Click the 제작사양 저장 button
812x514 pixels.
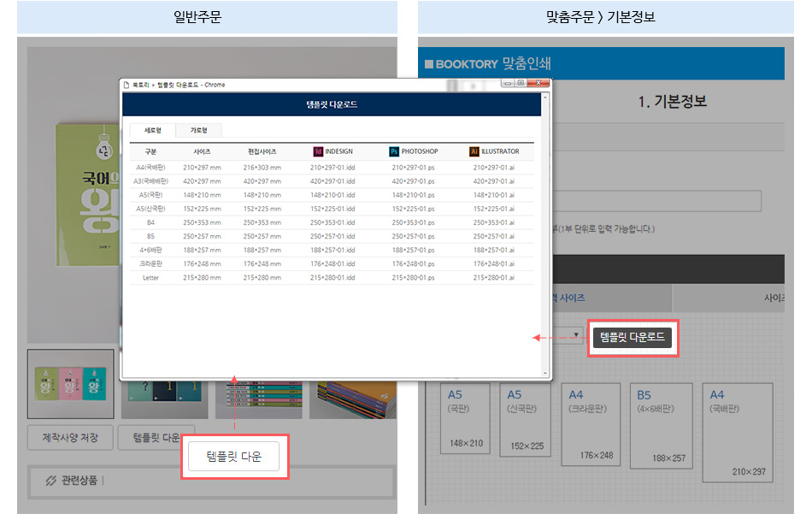tap(70, 437)
